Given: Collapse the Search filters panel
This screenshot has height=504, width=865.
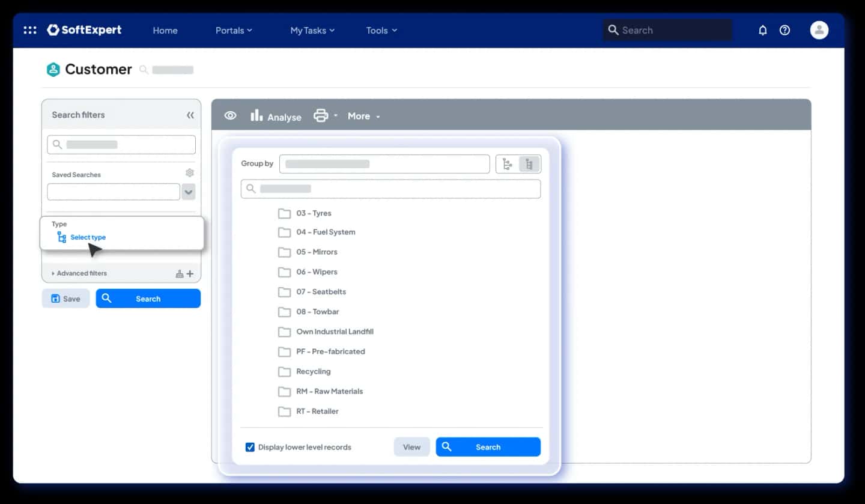Looking at the screenshot, I should click(190, 115).
